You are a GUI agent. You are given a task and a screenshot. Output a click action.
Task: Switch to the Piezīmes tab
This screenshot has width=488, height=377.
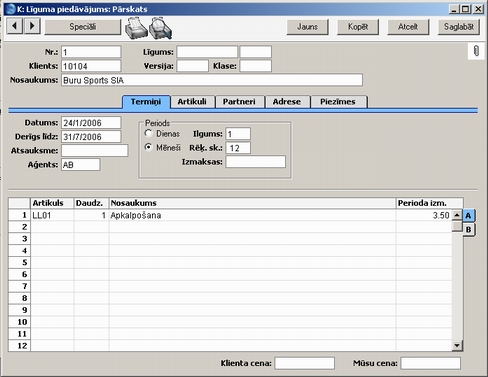tap(338, 102)
